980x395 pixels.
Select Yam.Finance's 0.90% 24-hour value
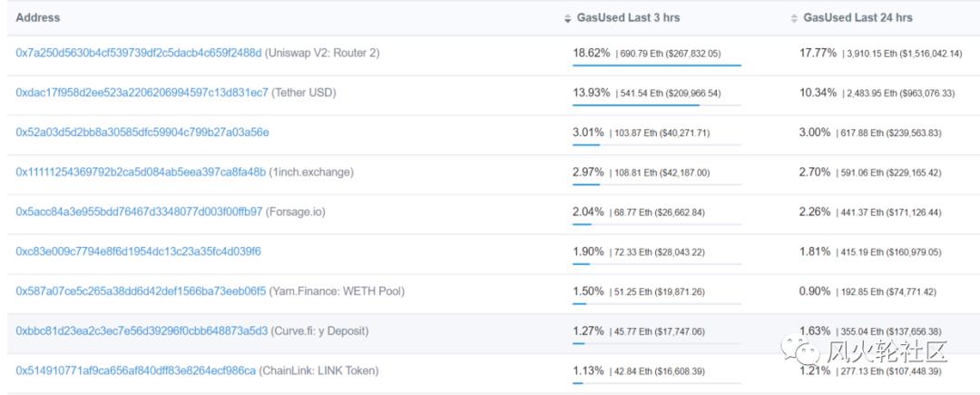(815, 291)
